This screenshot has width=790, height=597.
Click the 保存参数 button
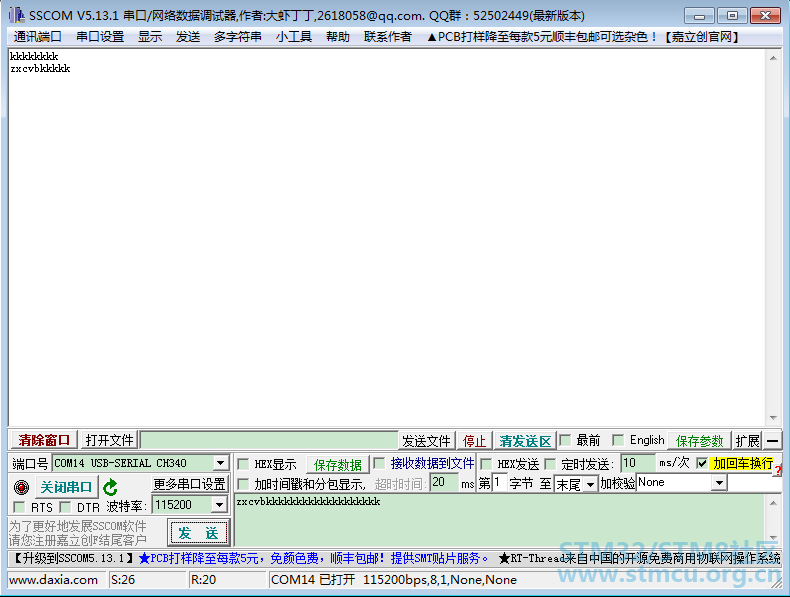tap(699, 441)
